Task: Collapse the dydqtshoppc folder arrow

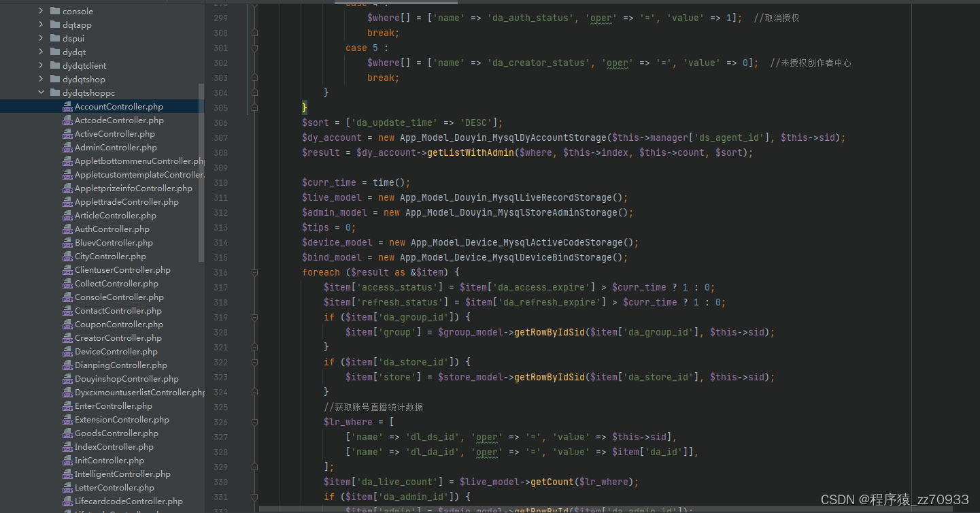Action: [41, 93]
